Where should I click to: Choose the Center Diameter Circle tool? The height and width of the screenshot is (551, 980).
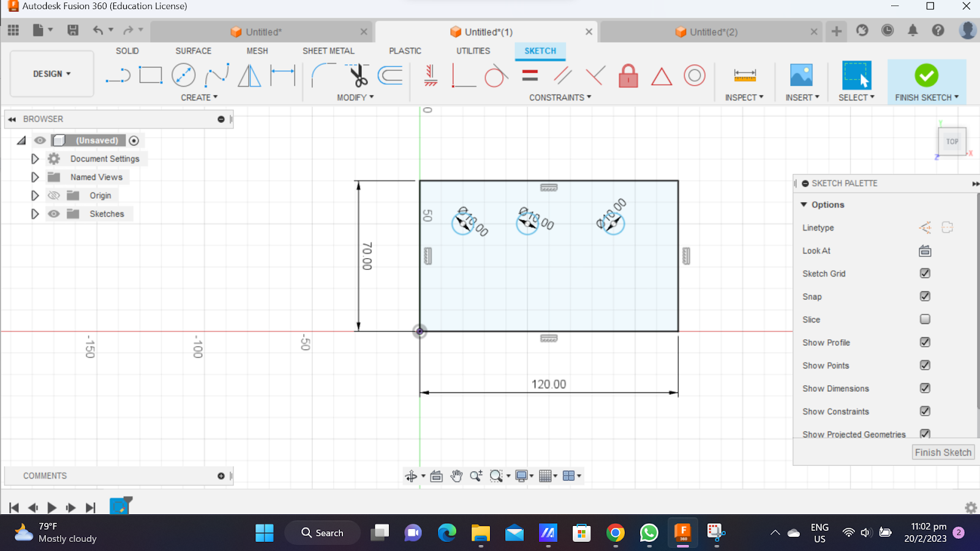click(183, 75)
